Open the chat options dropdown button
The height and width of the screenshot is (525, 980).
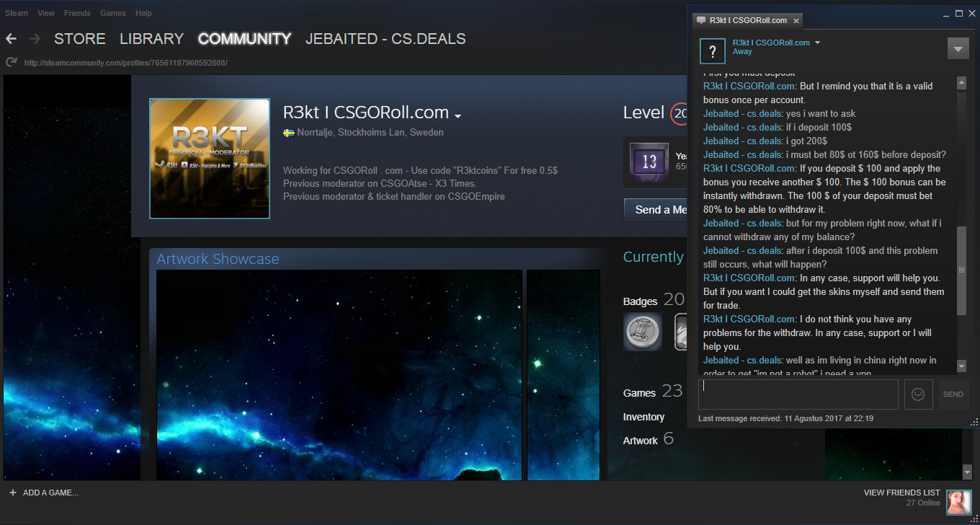(x=958, y=48)
